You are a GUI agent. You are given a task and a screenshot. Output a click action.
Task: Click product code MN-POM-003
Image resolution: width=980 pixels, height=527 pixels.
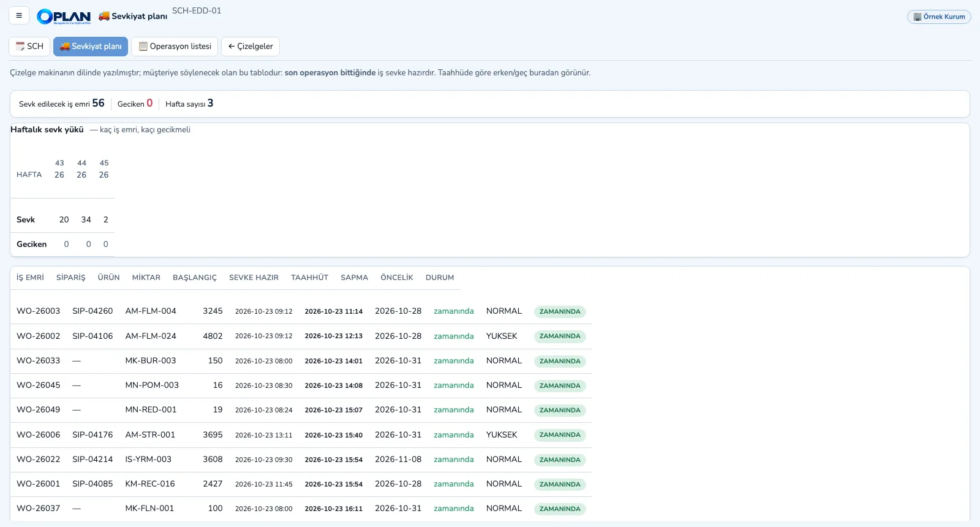pyautogui.click(x=152, y=385)
